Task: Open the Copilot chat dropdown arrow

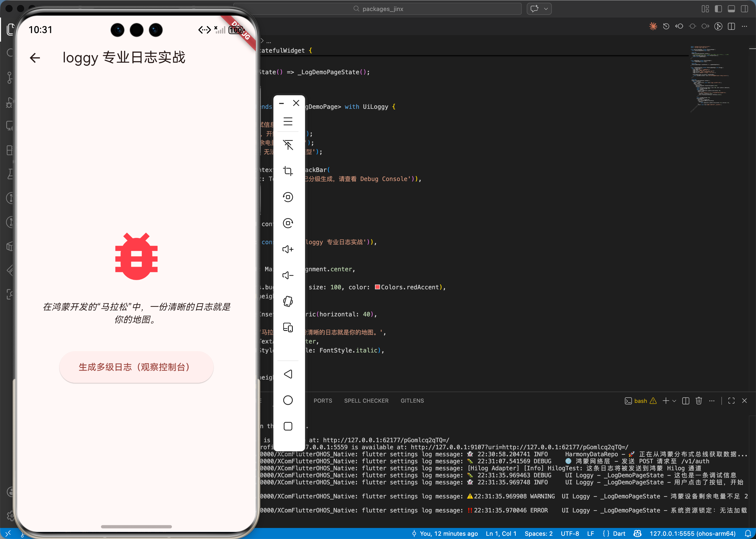Action: tap(546, 9)
